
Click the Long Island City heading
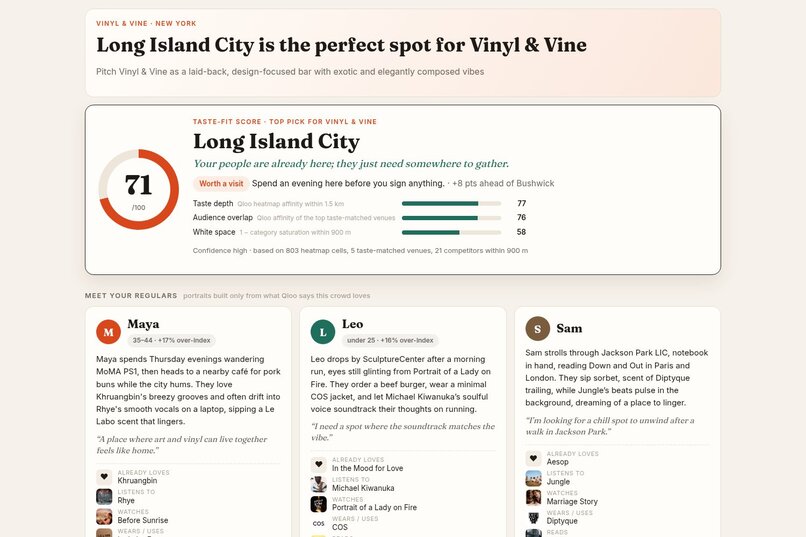tap(277, 141)
